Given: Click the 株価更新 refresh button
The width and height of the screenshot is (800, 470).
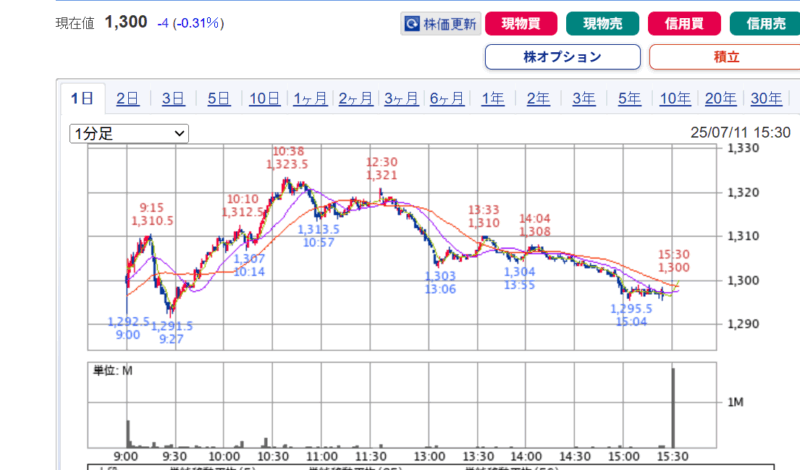Looking at the screenshot, I should point(441,23).
